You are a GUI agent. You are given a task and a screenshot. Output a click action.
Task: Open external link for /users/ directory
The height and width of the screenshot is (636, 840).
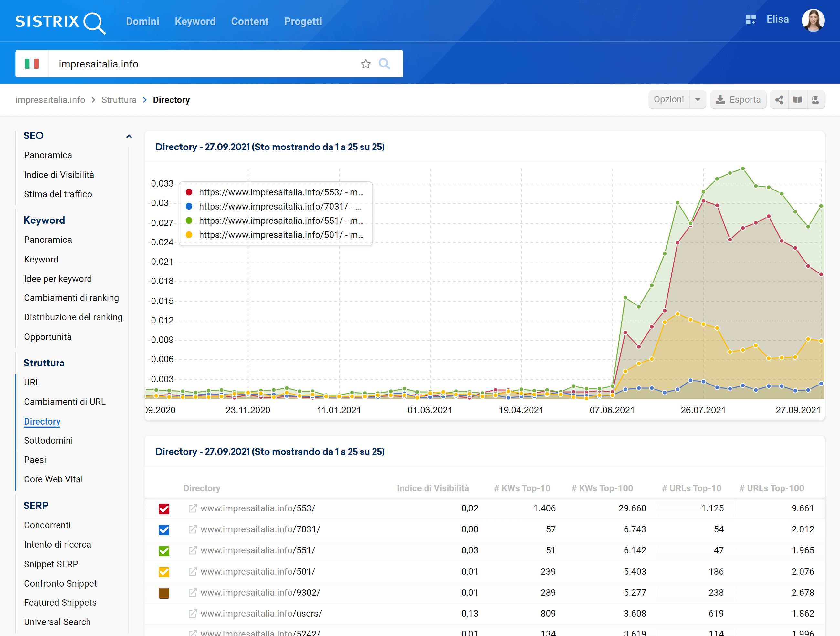[193, 613]
